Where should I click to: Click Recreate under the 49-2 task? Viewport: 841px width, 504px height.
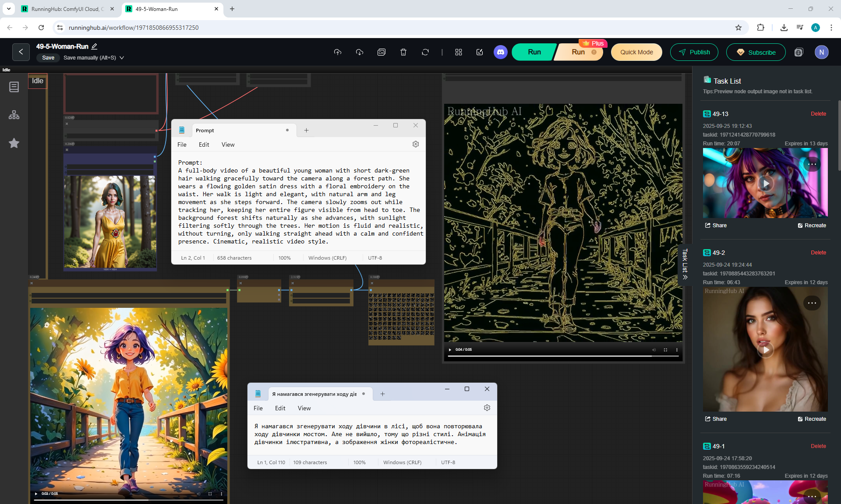tap(812, 419)
